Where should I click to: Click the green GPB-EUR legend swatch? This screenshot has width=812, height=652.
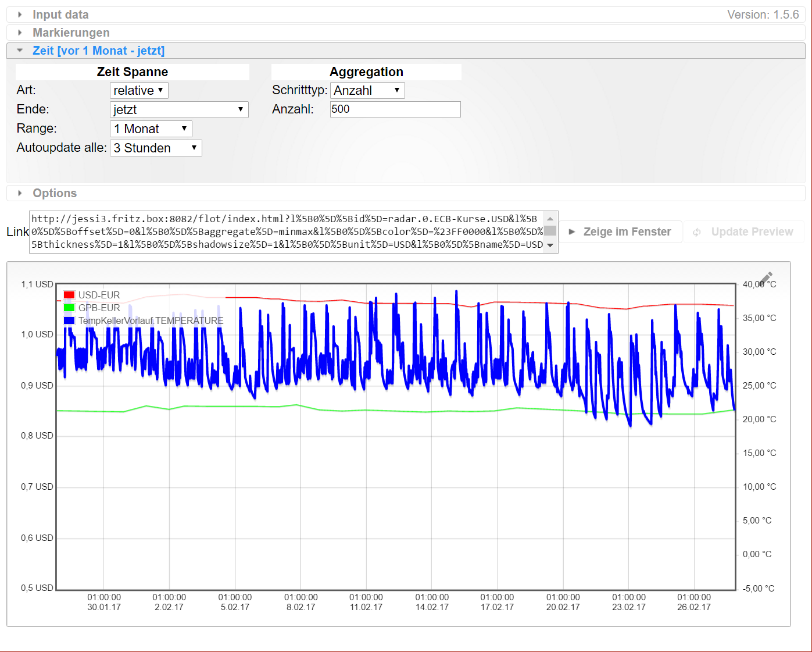coord(69,308)
